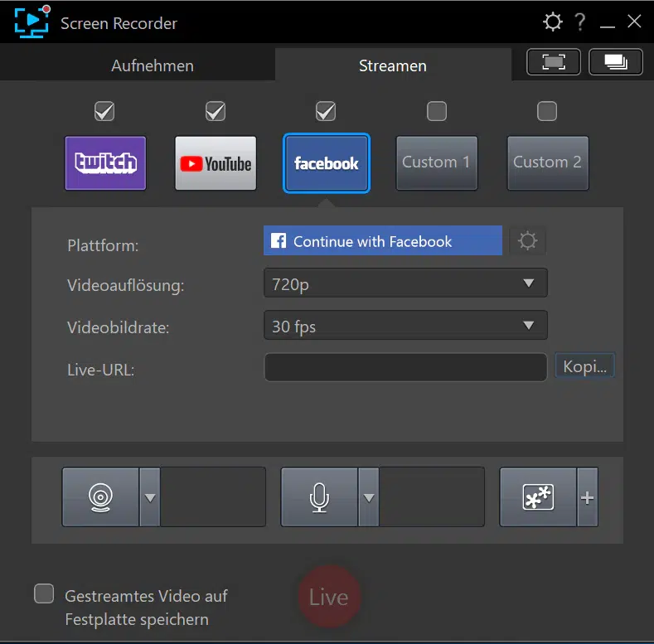This screenshot has height=644, width=654.
Task: Enable the Custom 1 checkbox
Action: click(x=436, y=111)
